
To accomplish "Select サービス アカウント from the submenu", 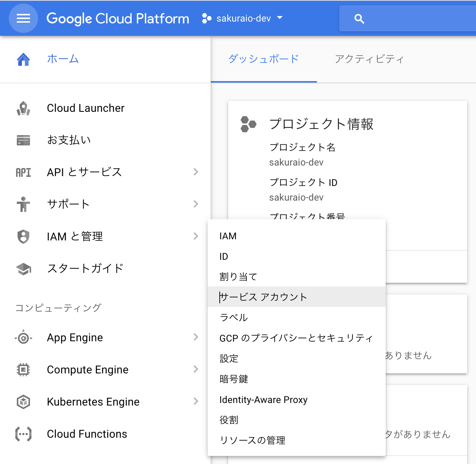I will [296, 297].
